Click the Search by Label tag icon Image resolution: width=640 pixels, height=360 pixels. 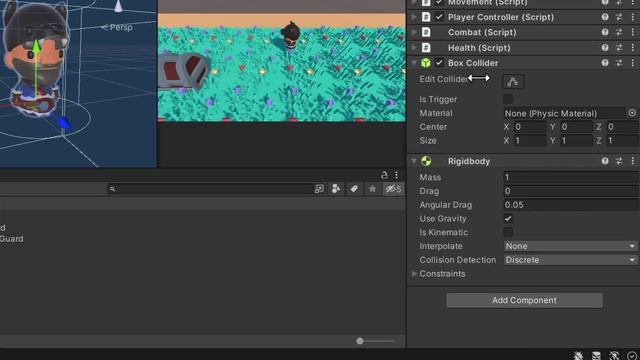354,189
